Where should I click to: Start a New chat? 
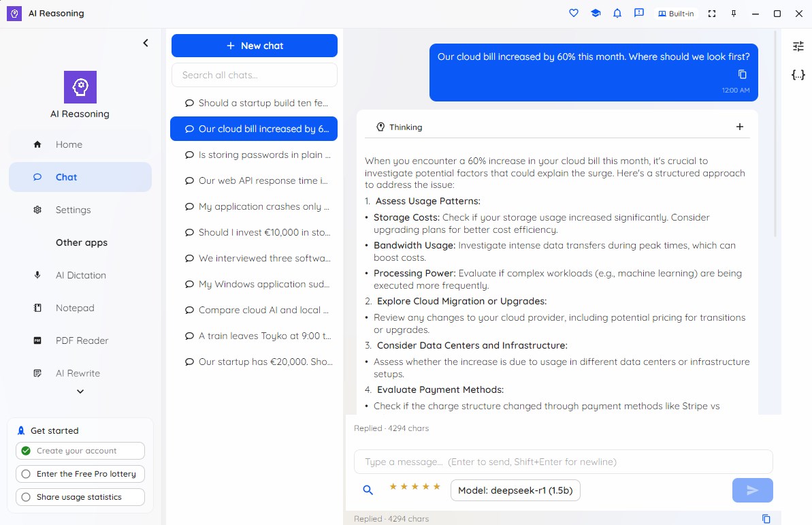point(255,46)
